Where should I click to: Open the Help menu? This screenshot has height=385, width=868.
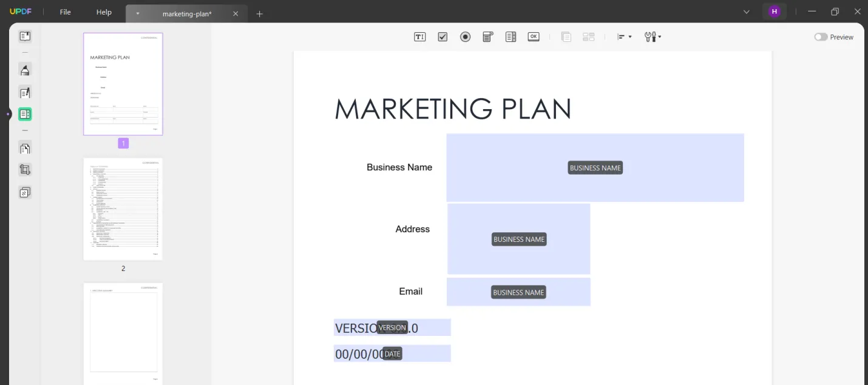104,12
